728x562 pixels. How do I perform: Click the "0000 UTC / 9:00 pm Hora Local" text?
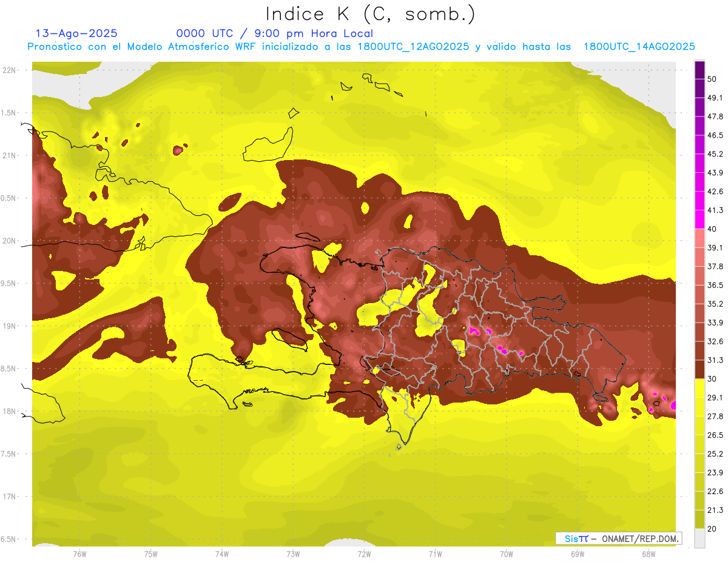point(274,33)
